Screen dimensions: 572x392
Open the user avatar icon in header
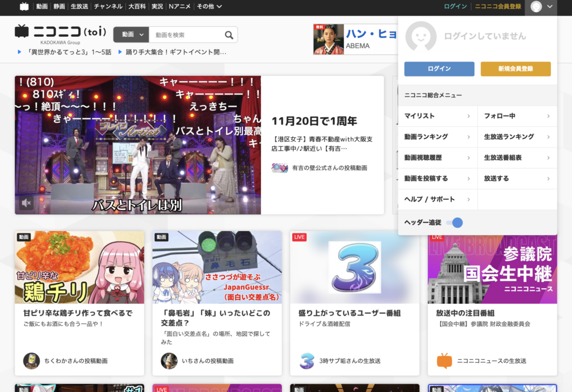pos(536,7)
